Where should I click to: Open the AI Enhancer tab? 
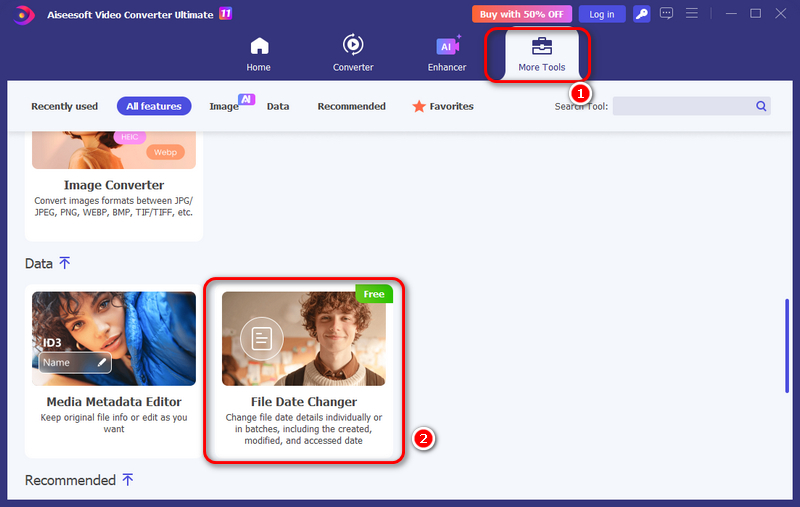pyautogui.click(x=447, y=54)
